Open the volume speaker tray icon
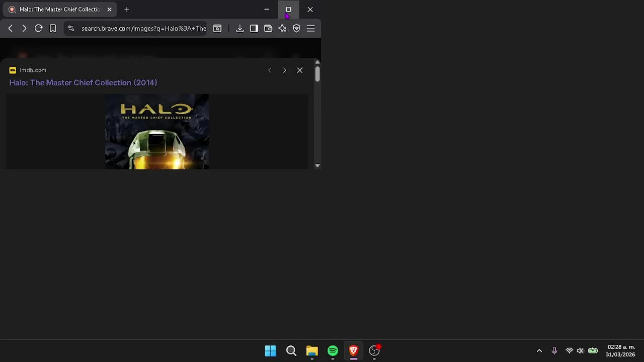Viewport: 644px width, 362px height. click(580, 351)
